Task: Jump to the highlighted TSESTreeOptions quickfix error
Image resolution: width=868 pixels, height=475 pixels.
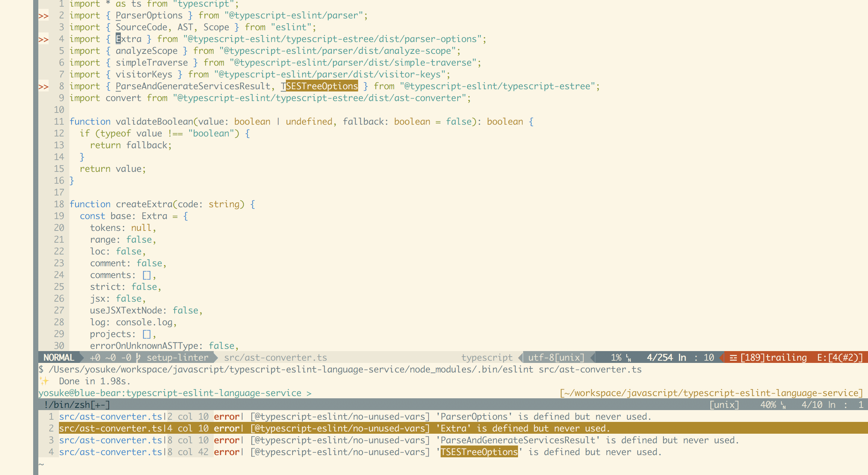Action: point(479,452)
